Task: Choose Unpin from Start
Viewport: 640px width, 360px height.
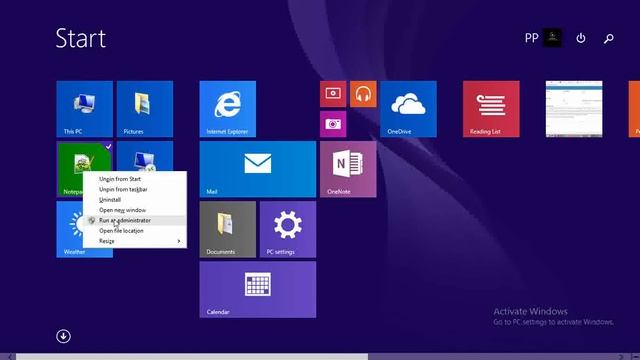Action: [135, 179]
